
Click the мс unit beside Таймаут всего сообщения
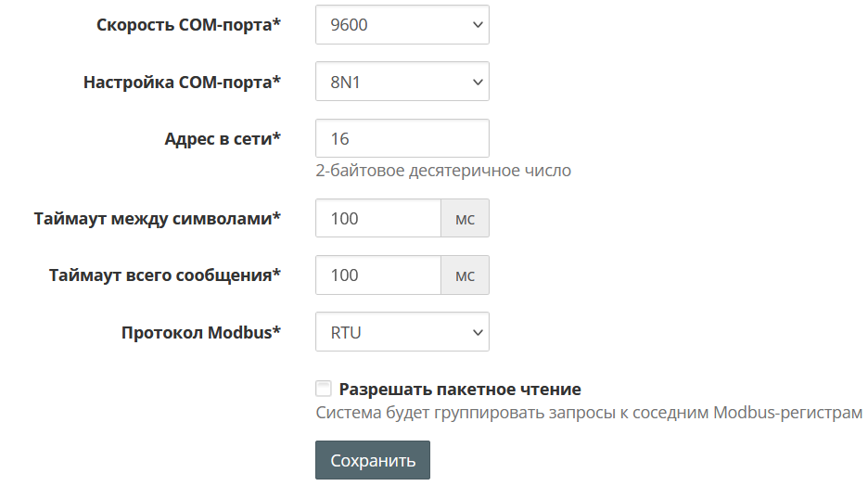click(x=465, y=275)
